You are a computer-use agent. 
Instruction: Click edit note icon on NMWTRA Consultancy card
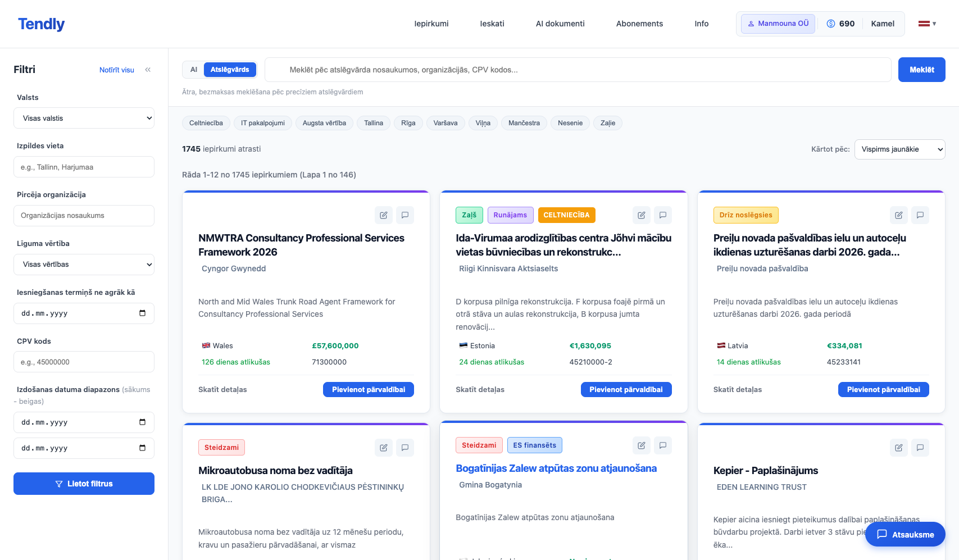[384, 215]
